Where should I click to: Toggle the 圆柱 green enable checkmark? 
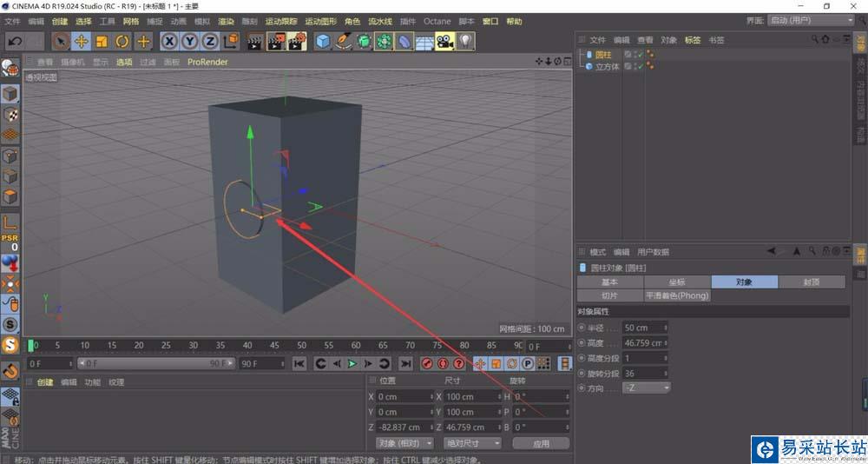640,55
